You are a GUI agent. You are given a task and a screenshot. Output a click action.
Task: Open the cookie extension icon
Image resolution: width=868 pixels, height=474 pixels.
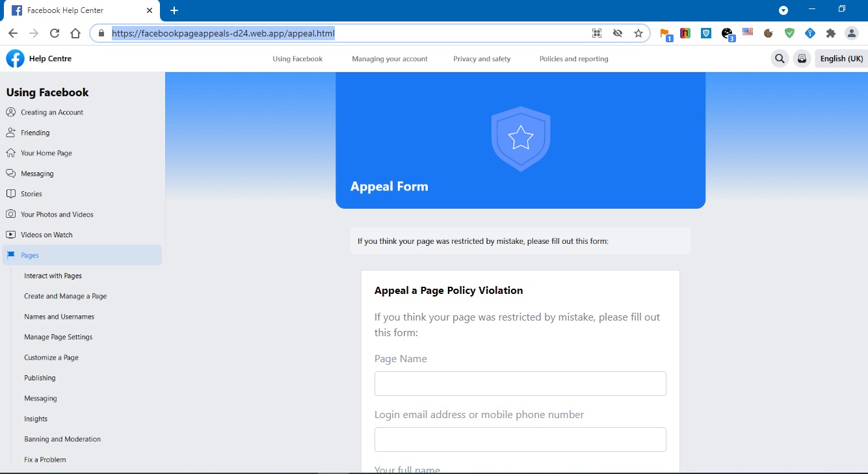[x=769, y=33]
